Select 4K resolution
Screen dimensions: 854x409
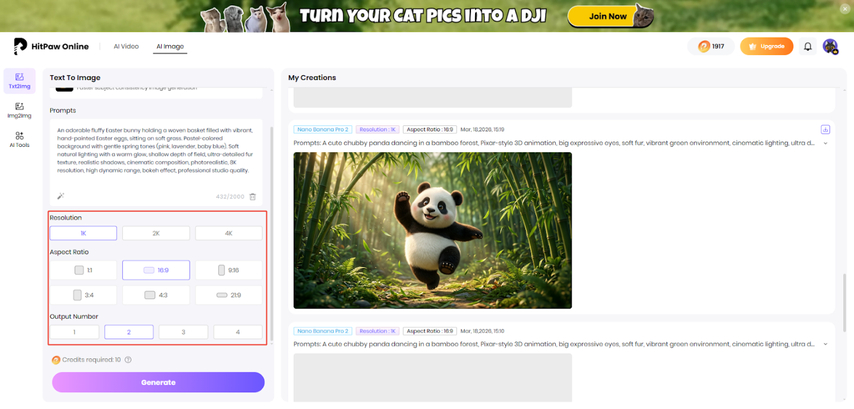click(x=229, y=233)
